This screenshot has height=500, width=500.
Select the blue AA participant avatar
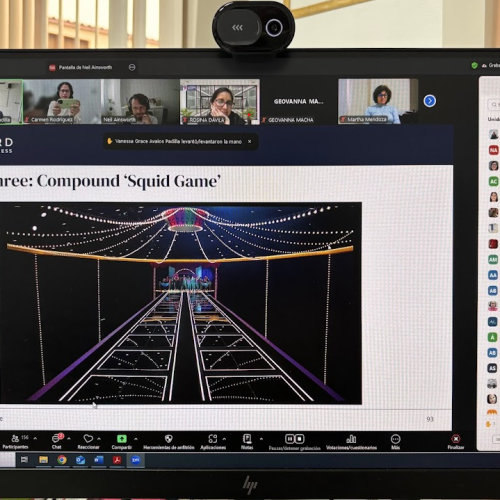(493, 275)
